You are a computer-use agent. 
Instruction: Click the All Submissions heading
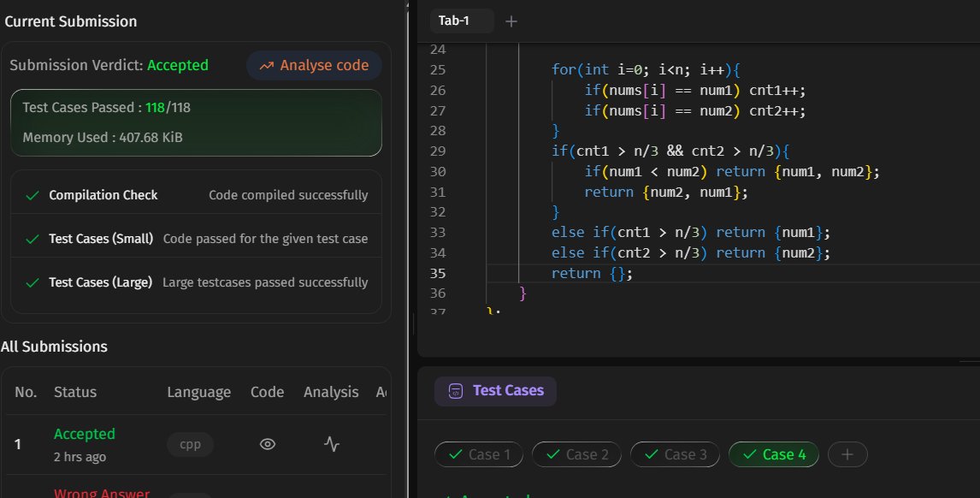(55, 347)
